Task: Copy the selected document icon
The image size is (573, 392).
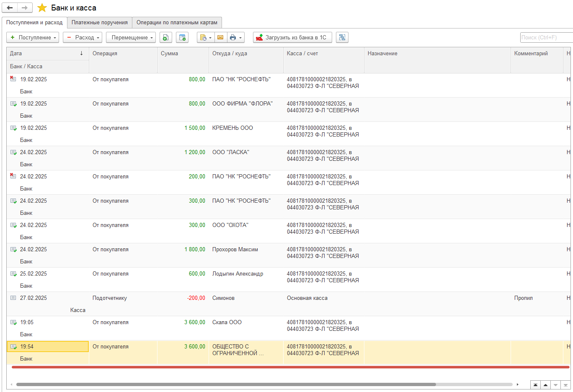Action: [x=166, y=37]
